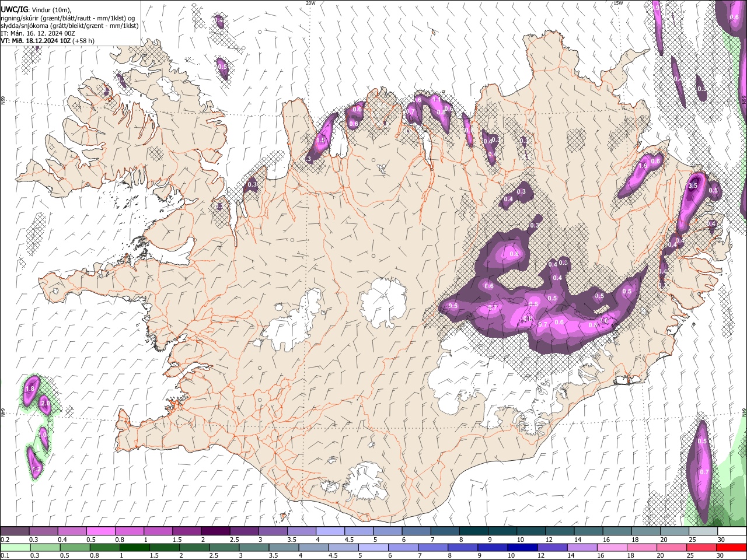This screenshot has width=747, height=560.
Task: Pick the red 25 swatch in the rain legend
Action: click(x=700, y=547)
